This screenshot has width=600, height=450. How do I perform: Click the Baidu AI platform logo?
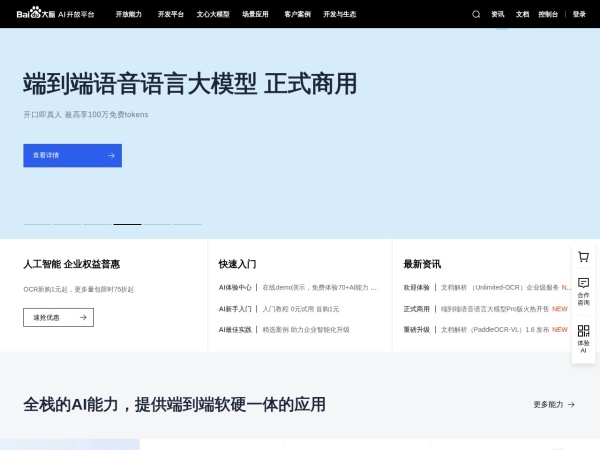click(x=55, y=14)
